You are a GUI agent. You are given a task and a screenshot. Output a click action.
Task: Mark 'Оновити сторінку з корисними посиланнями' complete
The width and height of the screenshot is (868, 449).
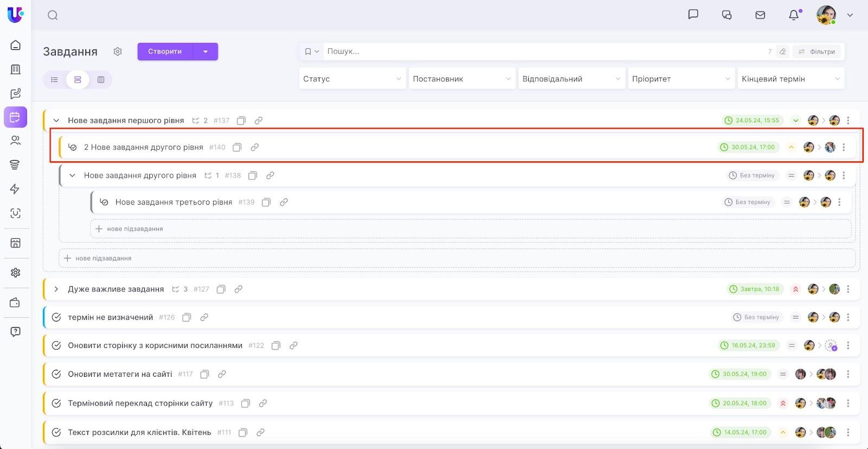coord(56,345)
